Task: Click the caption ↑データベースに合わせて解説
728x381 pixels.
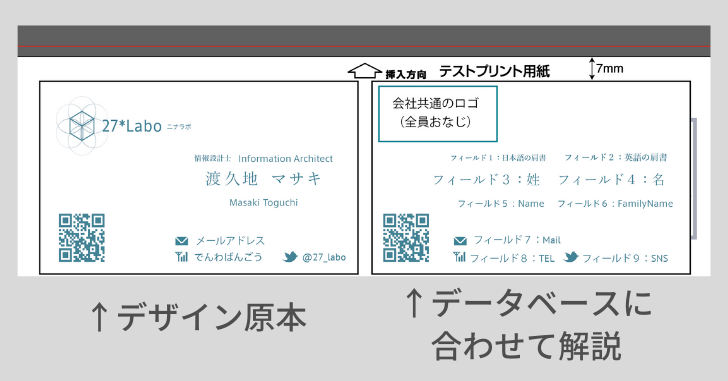Action: pos(528,324)
